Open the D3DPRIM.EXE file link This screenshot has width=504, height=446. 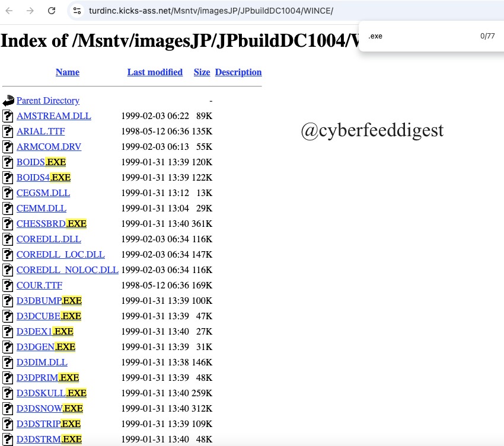[x=48, y=378]
